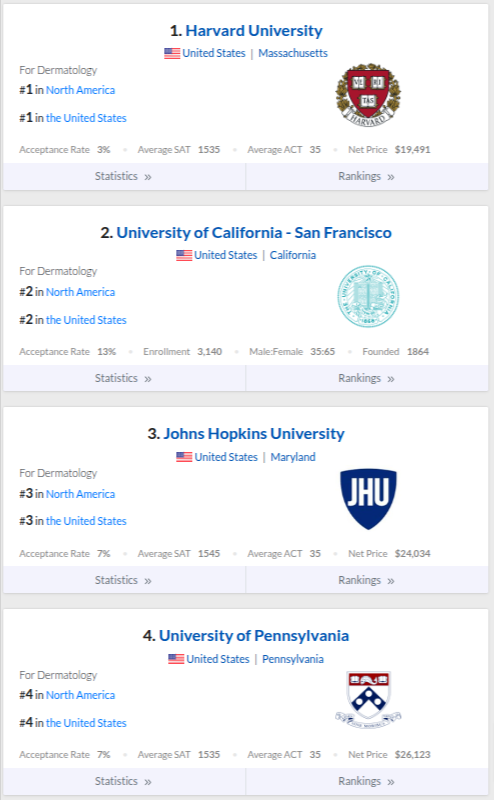Select North America link in Pennsylvania card
Viewport: 494px width, 800px height.
[x=80, y=695]
